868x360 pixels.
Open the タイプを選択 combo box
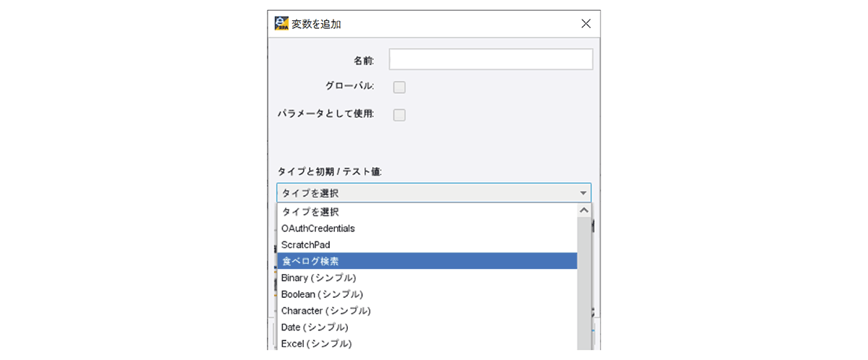pos(434,193)
